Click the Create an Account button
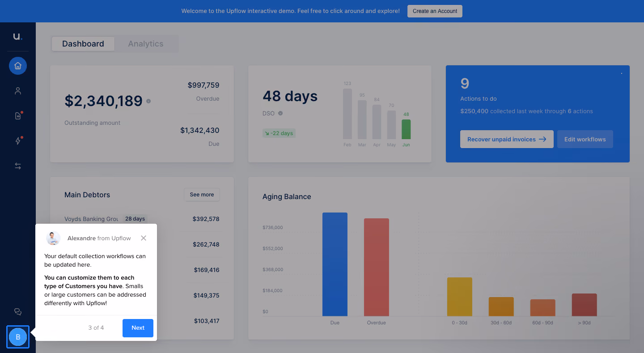This screenshot has height=353, width=644. tap(435, 11)
